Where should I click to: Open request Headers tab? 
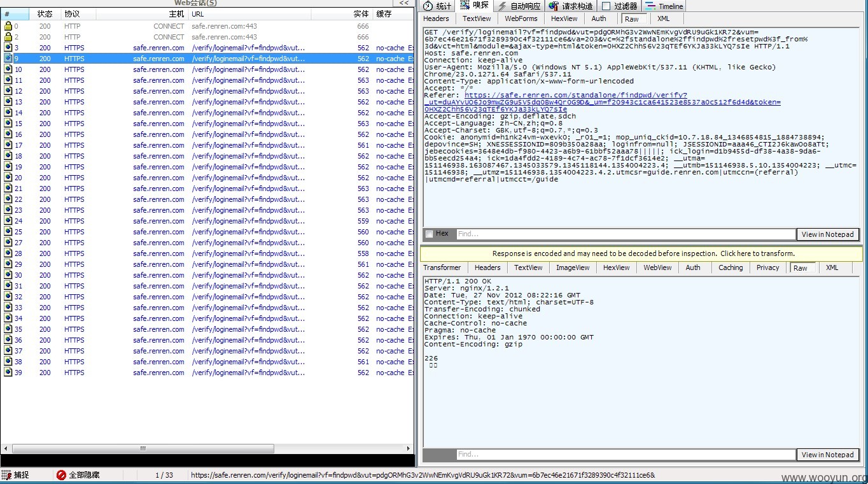pyautogui.click(x=436, y=19)
